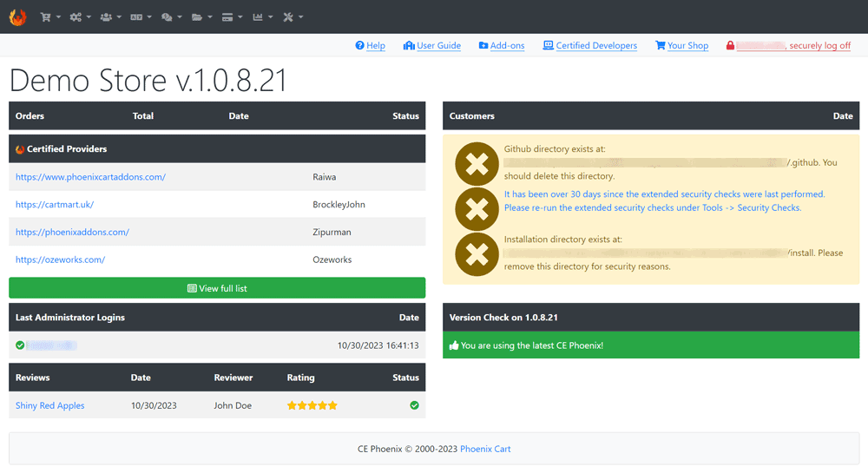Visit the https://phoenixaddons.com/ link
Image resolution: width=868 pixels, height=473 pixels.
point(73,233)
